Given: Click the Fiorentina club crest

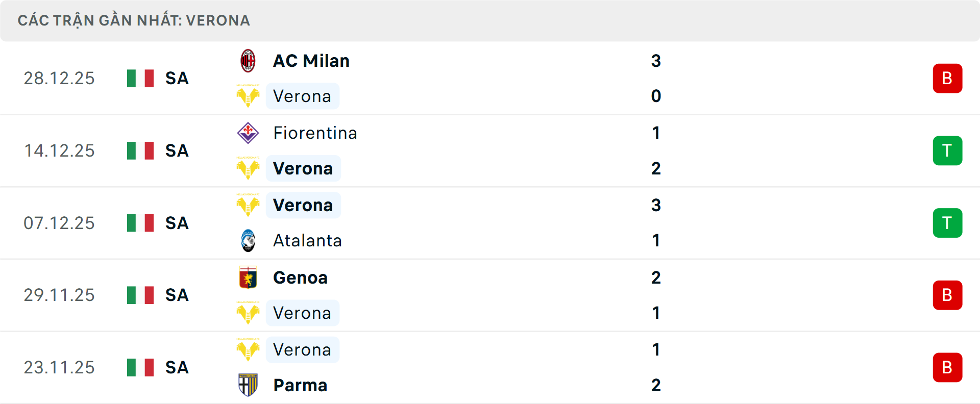Looking at the screenshot, I should [248, 133].
